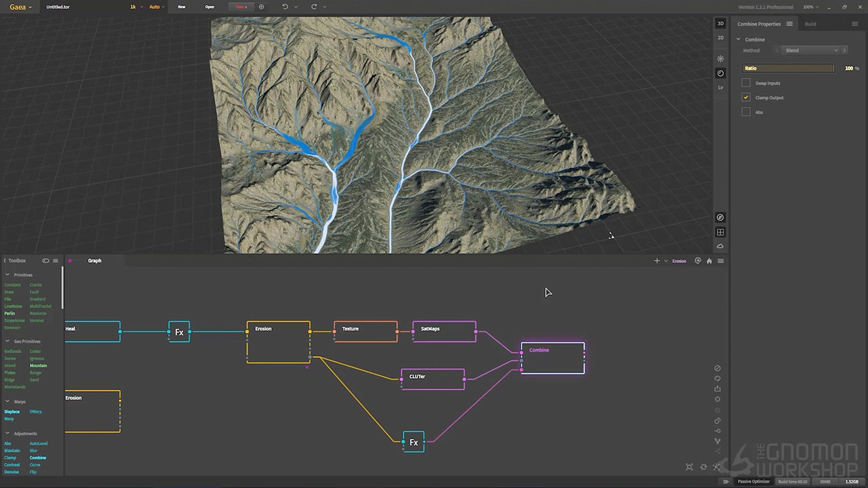The image size is (868, 488).
Task: Switch viewport to 3D view
Action: pos(720,24)
